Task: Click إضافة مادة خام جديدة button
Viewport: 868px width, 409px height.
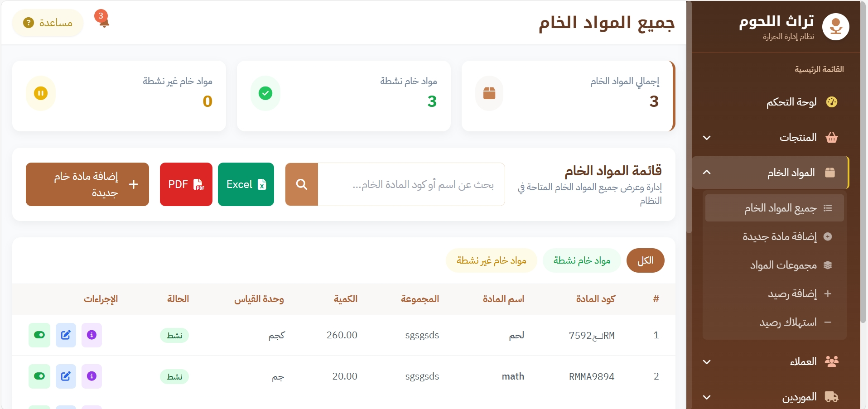Action: click(87, 184)
